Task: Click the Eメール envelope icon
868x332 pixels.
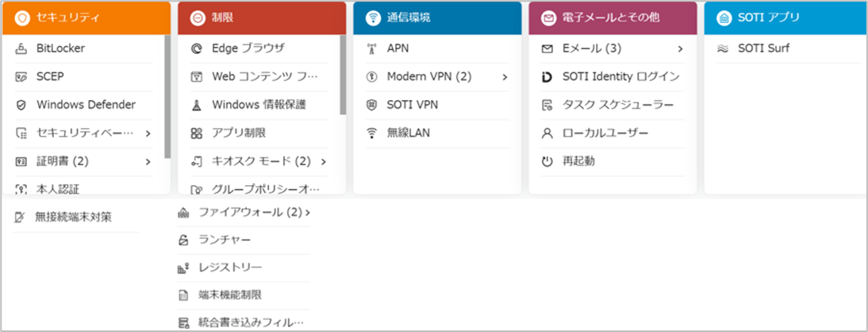Action: 547,48
